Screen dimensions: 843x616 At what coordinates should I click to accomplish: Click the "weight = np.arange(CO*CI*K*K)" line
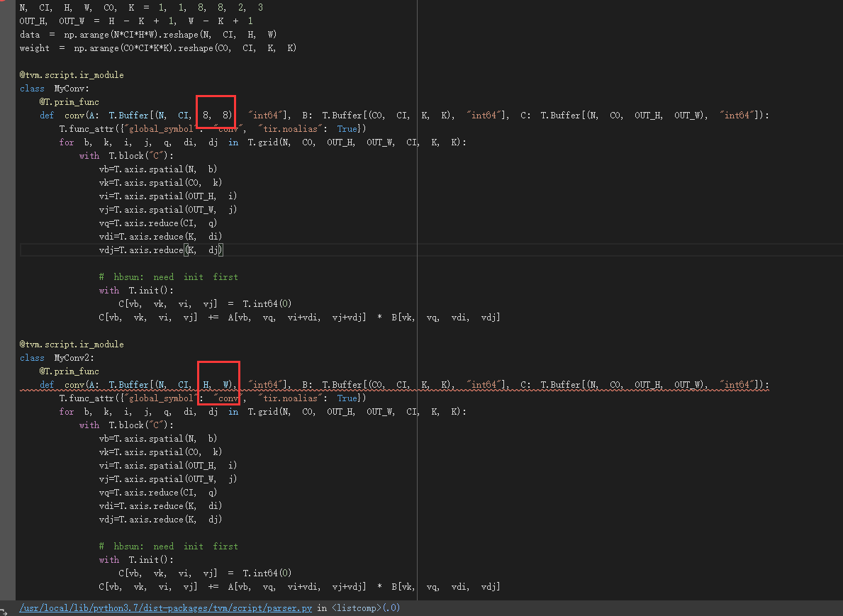click(158, 47)
